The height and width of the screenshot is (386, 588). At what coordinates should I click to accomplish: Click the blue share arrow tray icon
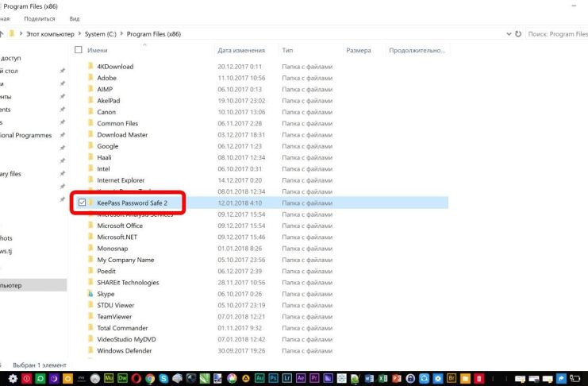[561, 379]
